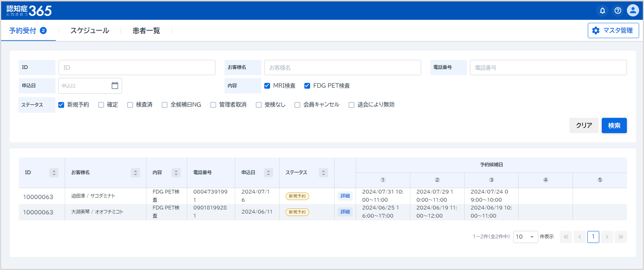644x270 pixels.
Task: Focus the お客様名 text field
Action: click(x=342, y=68)
